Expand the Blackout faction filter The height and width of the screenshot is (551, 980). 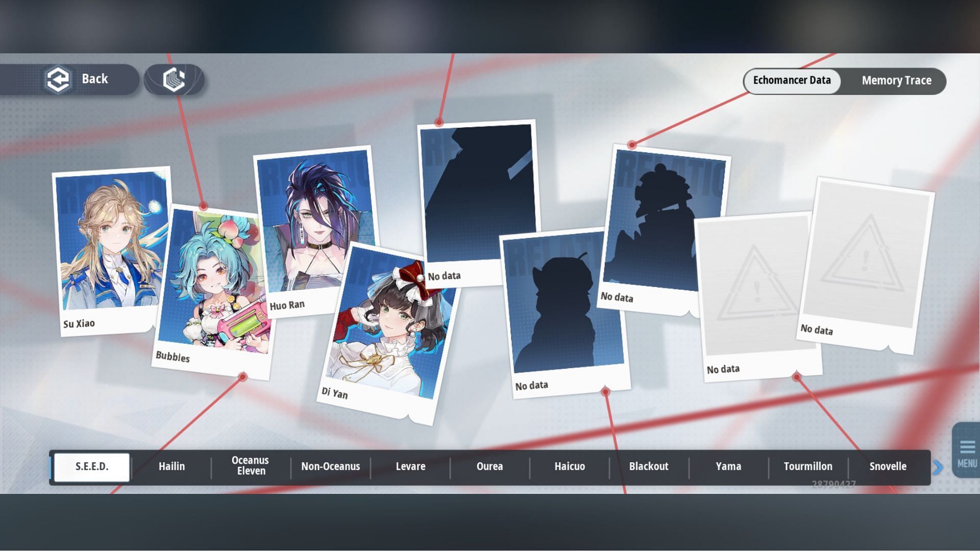[x=648, y=466]
